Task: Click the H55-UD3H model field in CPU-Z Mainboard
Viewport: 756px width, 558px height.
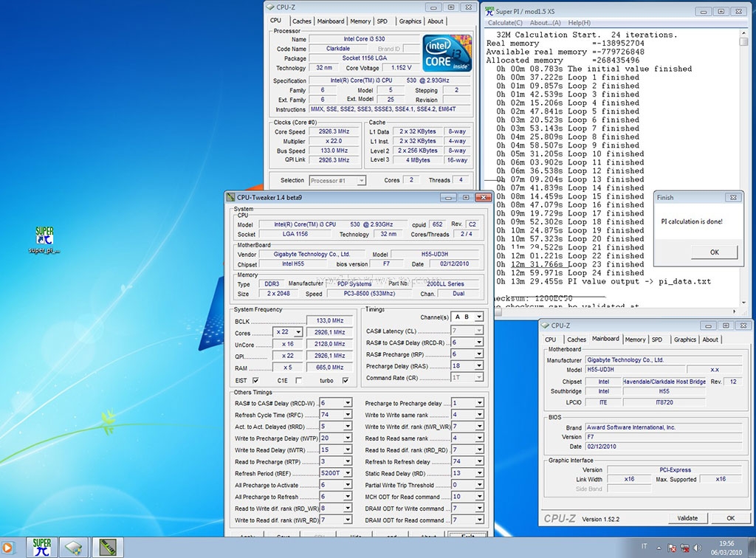Action: point(636,370)
